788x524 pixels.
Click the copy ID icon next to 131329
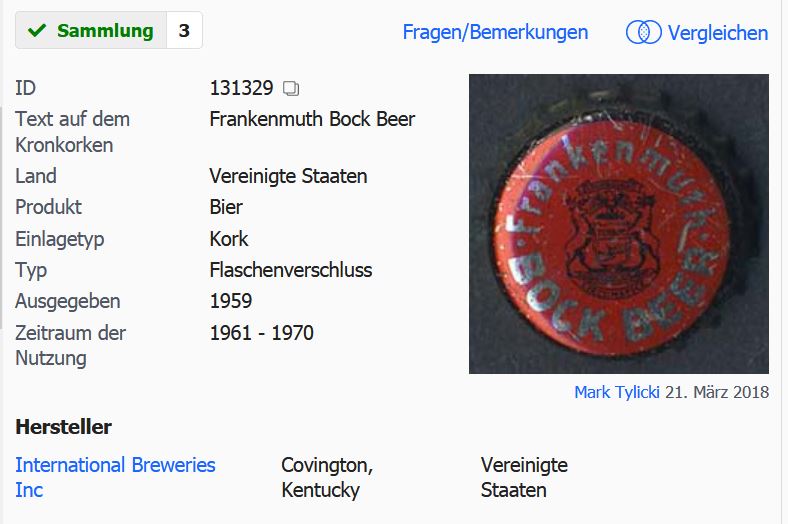pos(290,88)
